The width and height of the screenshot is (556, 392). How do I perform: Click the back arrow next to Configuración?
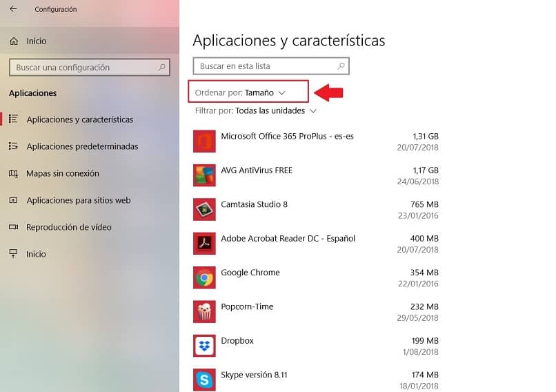pos(13,9)
